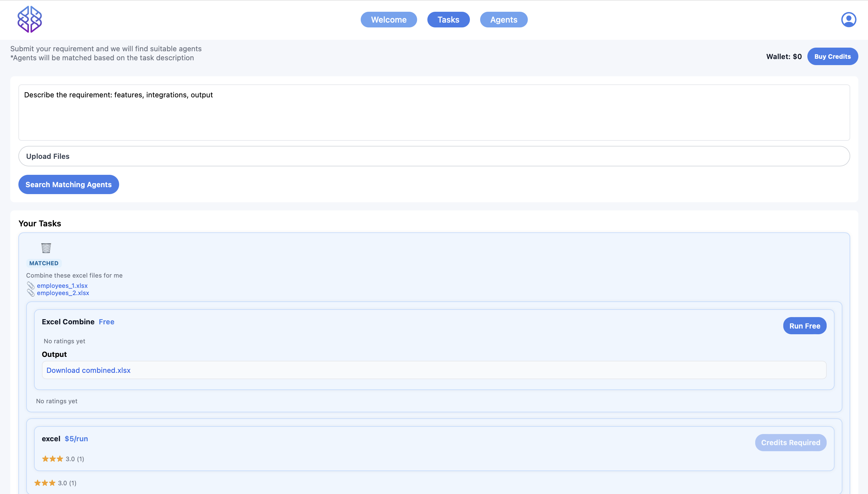Viewport: 868px width, 494px height.
Task: Delete task using trash can icon
Action: coord(46,248)
